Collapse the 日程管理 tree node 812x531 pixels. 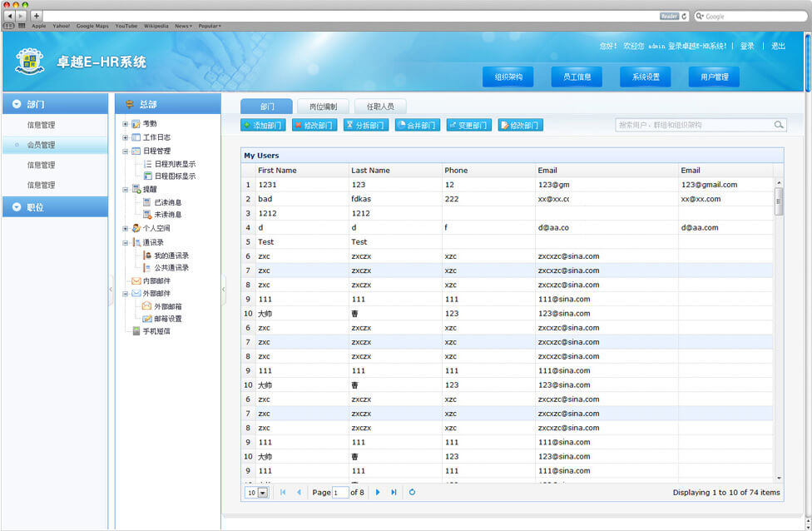[126, 151]
